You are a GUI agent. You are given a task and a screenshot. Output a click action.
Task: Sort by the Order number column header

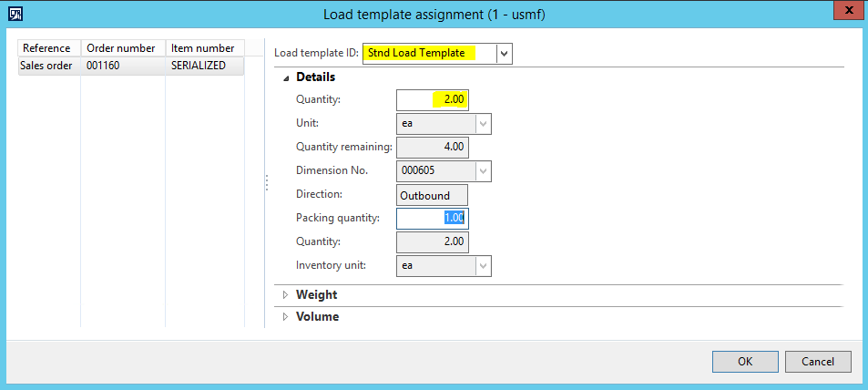pyautogui.click(x=122, y=47)
